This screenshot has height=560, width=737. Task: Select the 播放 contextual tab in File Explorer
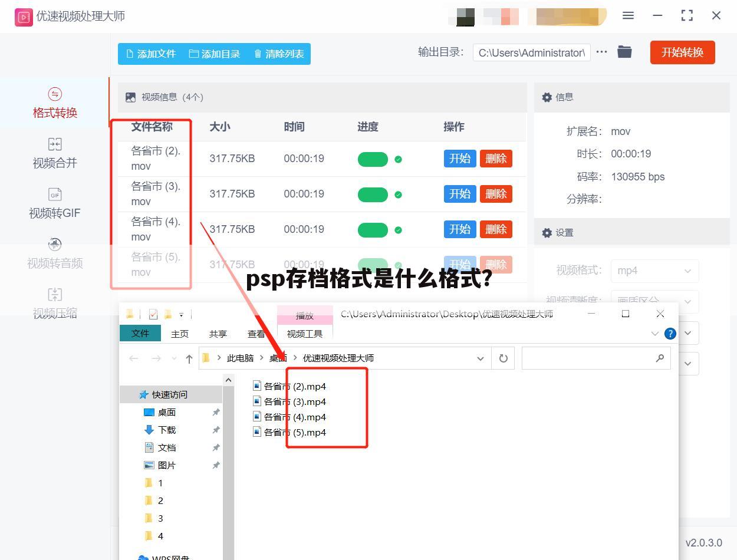point(305,316)
